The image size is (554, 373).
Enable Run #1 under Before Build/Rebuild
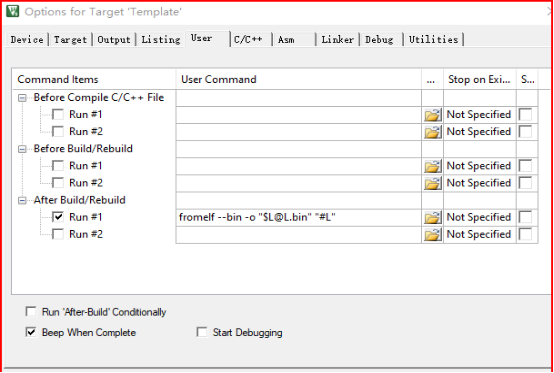click(x=58, y=166)
